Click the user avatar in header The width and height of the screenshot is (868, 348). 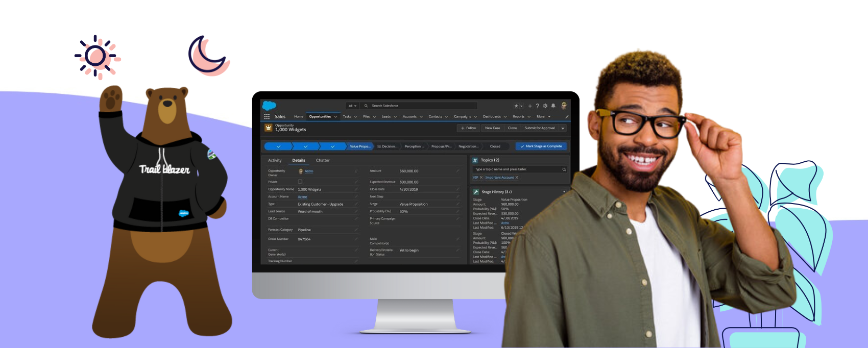[564, 106]
